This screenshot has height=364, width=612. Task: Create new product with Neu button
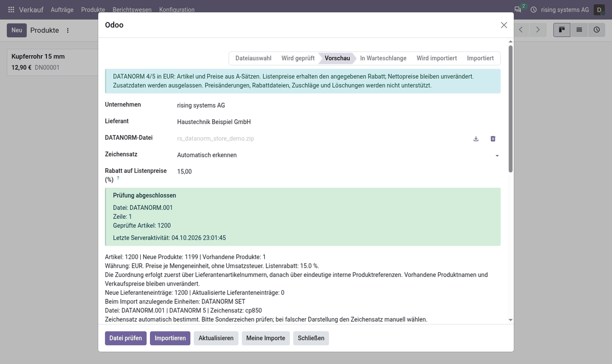[x=17, y=30]
